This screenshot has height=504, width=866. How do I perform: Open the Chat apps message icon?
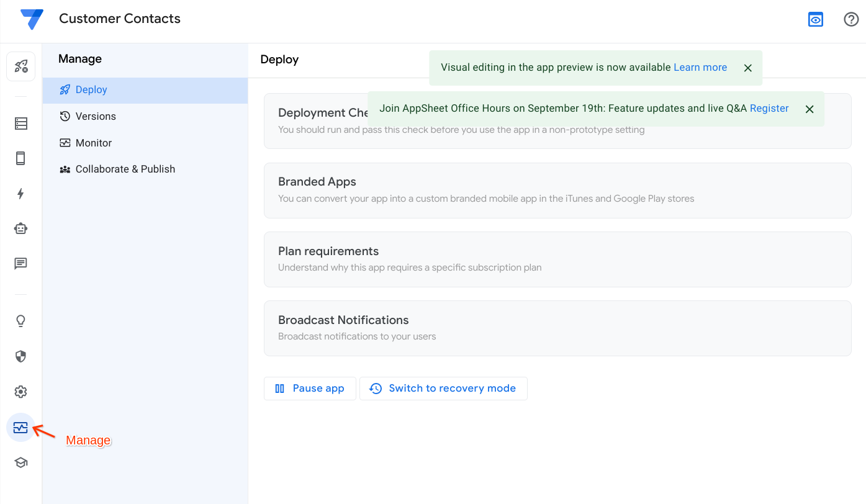pos(21,264)
